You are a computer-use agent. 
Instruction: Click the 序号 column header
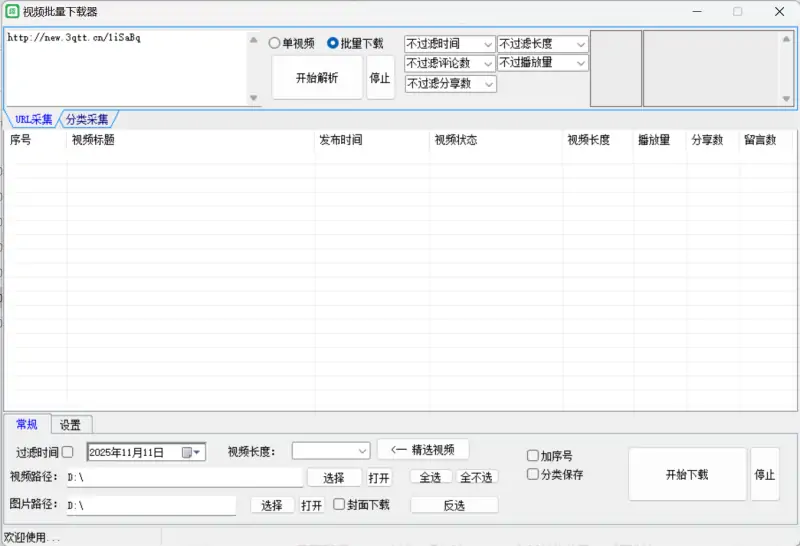(x=35, y=140)
